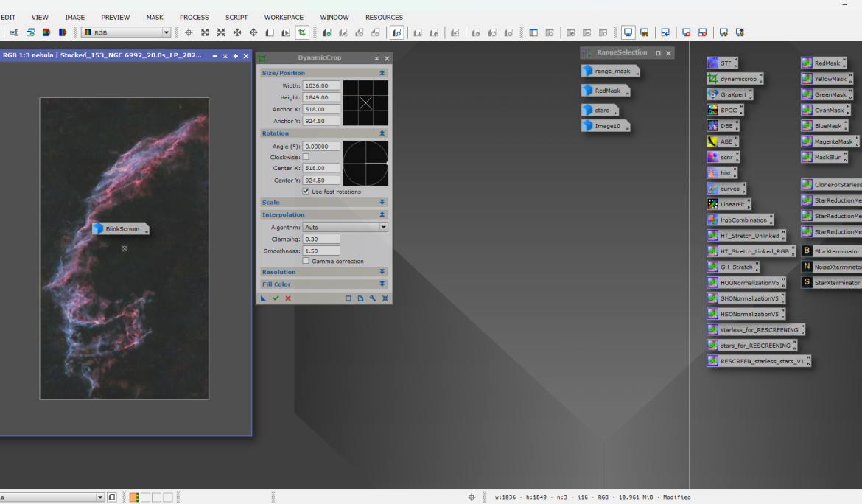Select the Dynamic Crop toolbar icon

click(x=302, y=32)
